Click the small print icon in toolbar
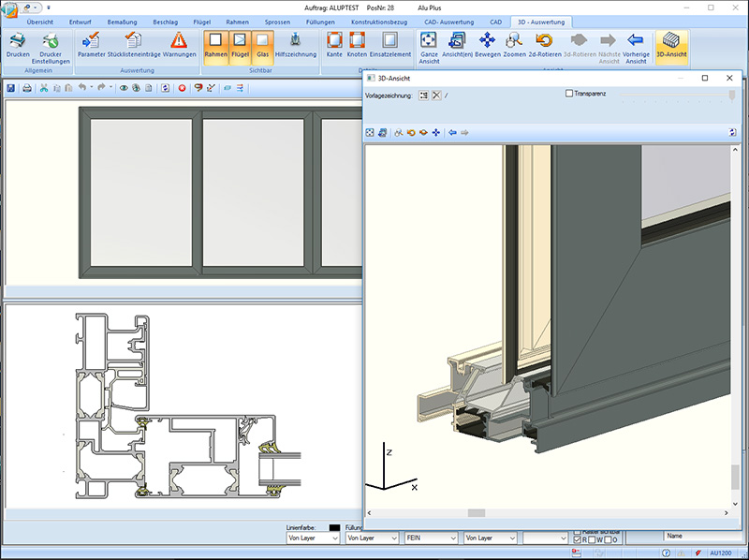Screen dimensions: 749x560 [x=27, y=88]
